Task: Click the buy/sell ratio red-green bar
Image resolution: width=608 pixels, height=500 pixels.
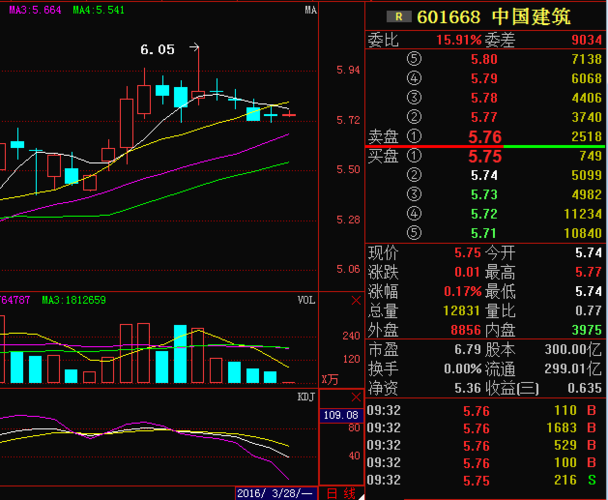Action: pos(485,147)
